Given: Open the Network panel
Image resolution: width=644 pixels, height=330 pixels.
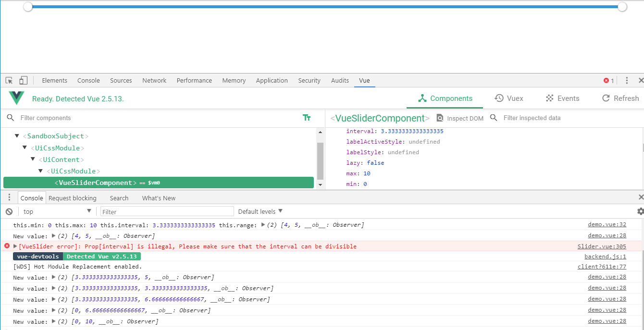Looking at the screenshot, I should point(154,81).
